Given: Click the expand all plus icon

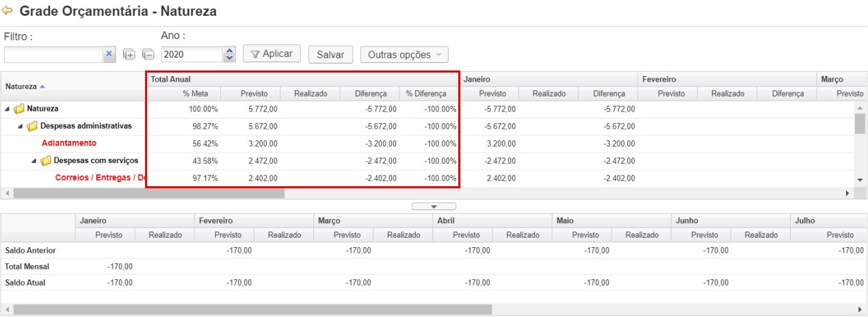Looking at the screenshot, I should click(x=129, y=55).
